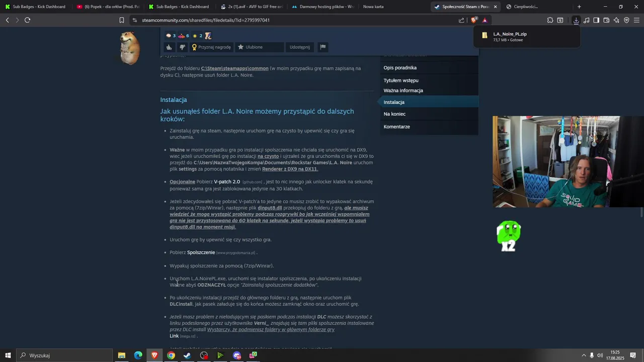This screenshot has height=362, width=644.
Task: Open the browser extensions puzzle icon
Action: coord(550,20)
